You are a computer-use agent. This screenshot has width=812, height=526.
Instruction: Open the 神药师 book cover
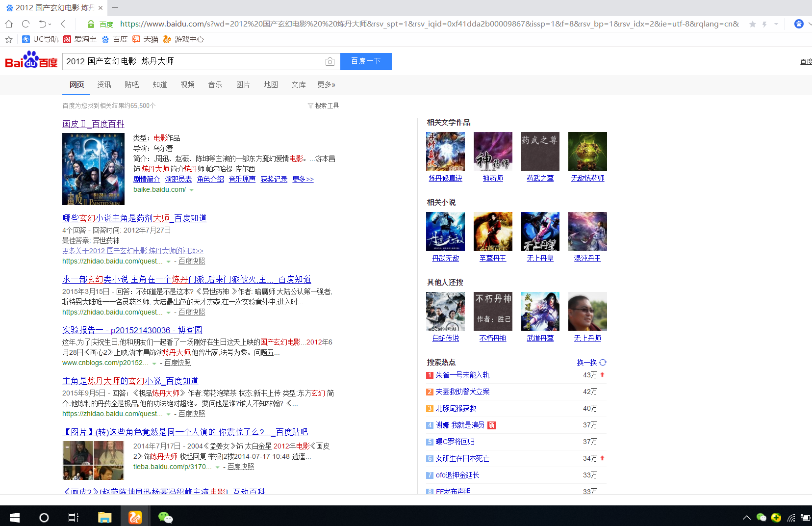pos(493,152)
